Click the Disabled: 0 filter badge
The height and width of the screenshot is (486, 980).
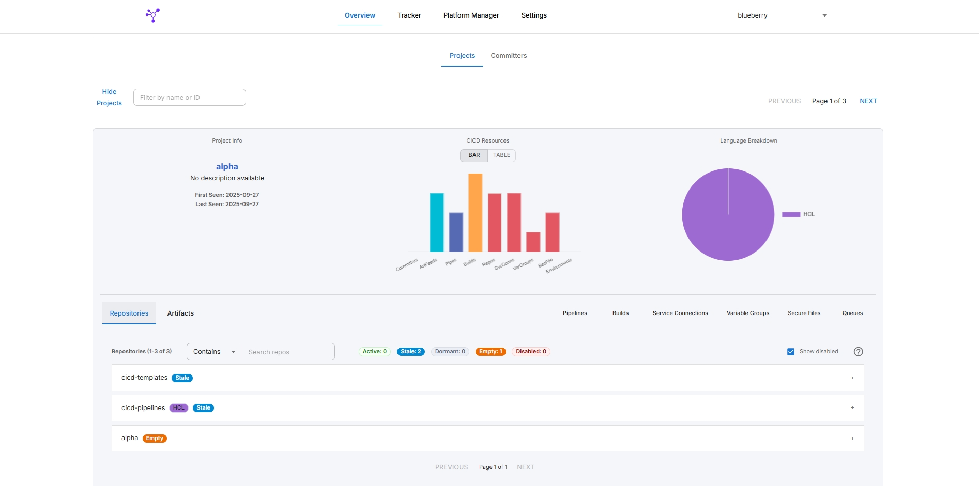[x=531, y=352]
